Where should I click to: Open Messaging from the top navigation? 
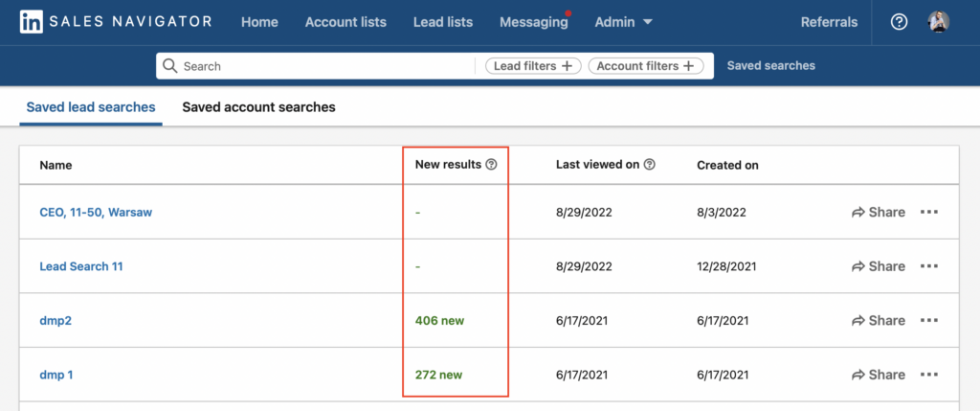(x=533, y=22)
